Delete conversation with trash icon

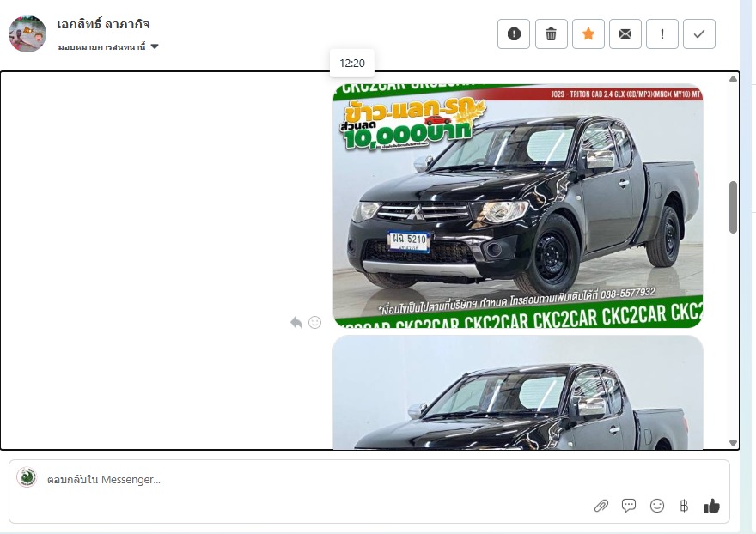[551, 33]
